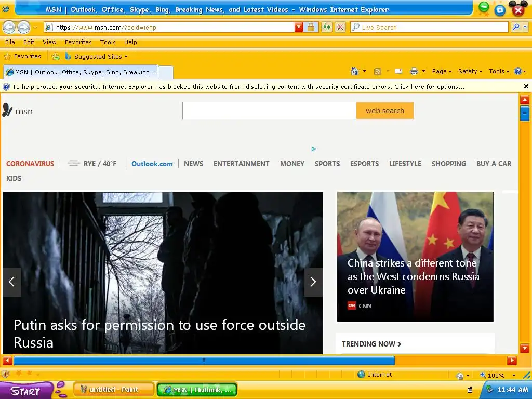Click the Stop loading X icon
The image size is (532, 399).
click(x=340, y=28)
